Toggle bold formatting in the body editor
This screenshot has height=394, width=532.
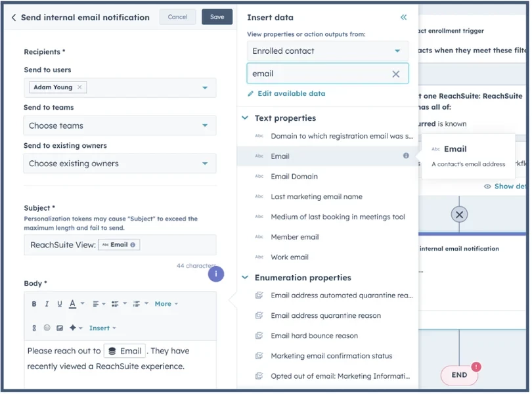[x=34, y=304]
